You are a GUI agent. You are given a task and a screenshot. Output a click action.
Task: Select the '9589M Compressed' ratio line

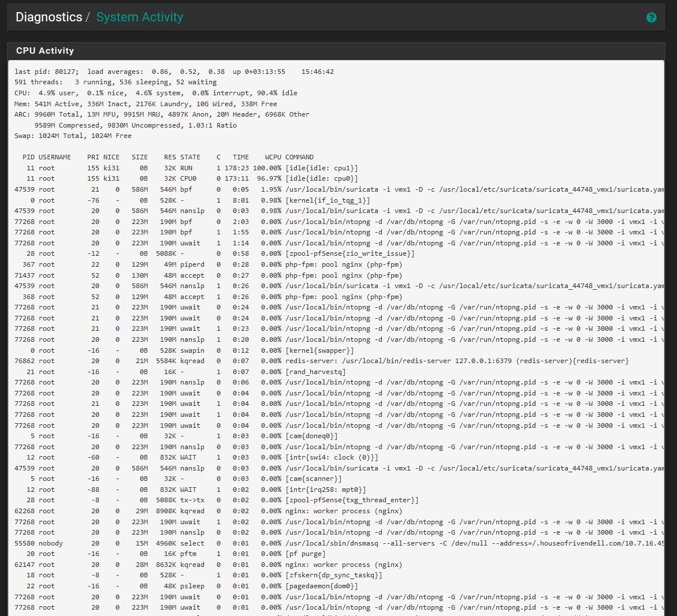click(x=136, y=125)
